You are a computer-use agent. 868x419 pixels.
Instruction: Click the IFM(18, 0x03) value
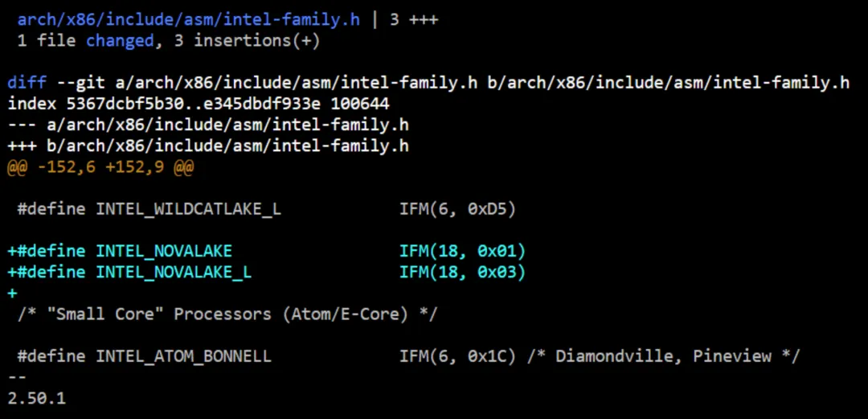[x=462, y=272]
